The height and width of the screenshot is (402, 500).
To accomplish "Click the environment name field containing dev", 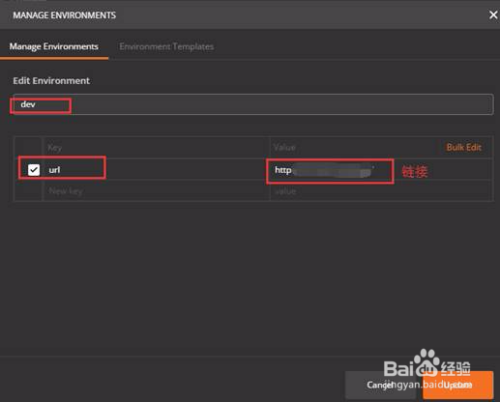I will [252, 104].
